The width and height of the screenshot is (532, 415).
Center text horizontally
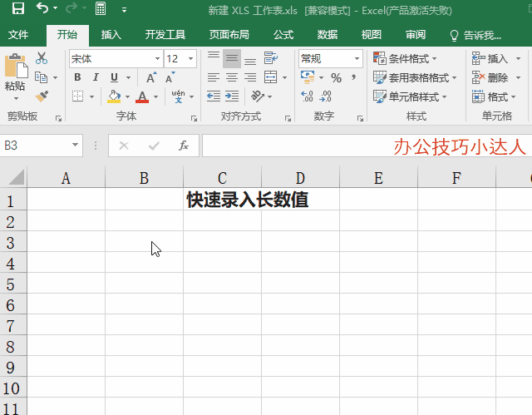[x=232, y=77]
